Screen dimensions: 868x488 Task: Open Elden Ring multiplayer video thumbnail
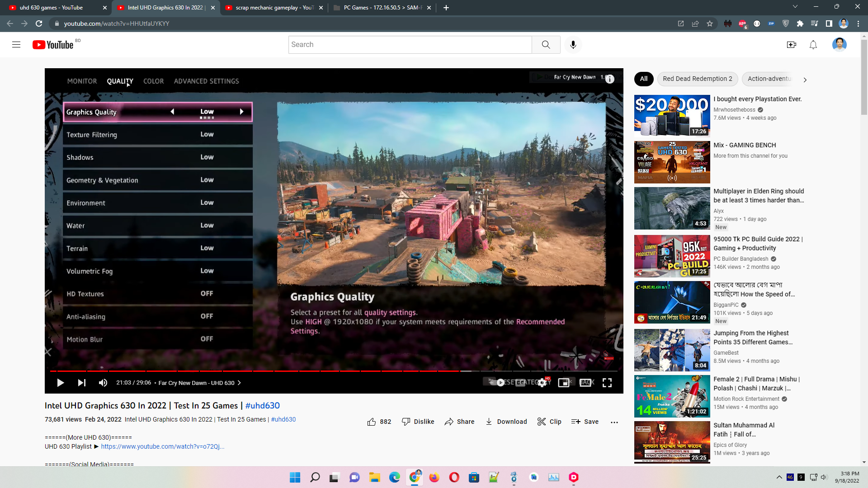672,208
